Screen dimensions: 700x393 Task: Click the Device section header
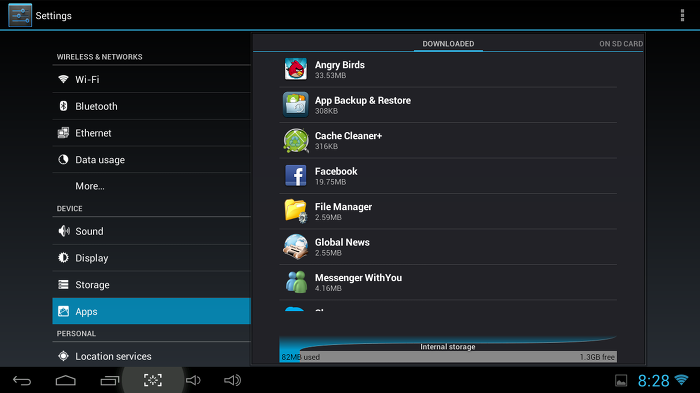(x=70, y=209)
